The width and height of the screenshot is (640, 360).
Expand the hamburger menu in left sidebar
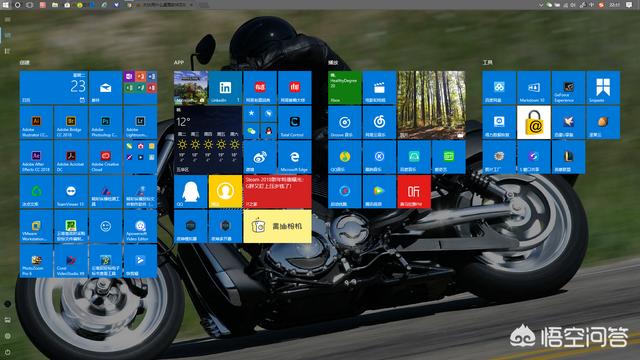point(7,19)
